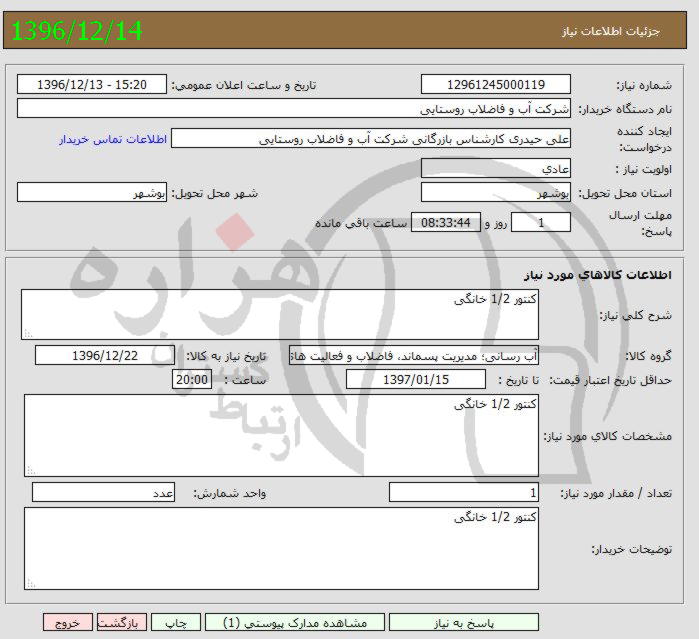This screenshot has width=699, height=639.
Task: Click the بازگشت back button
Action: [x=122, y=623]
